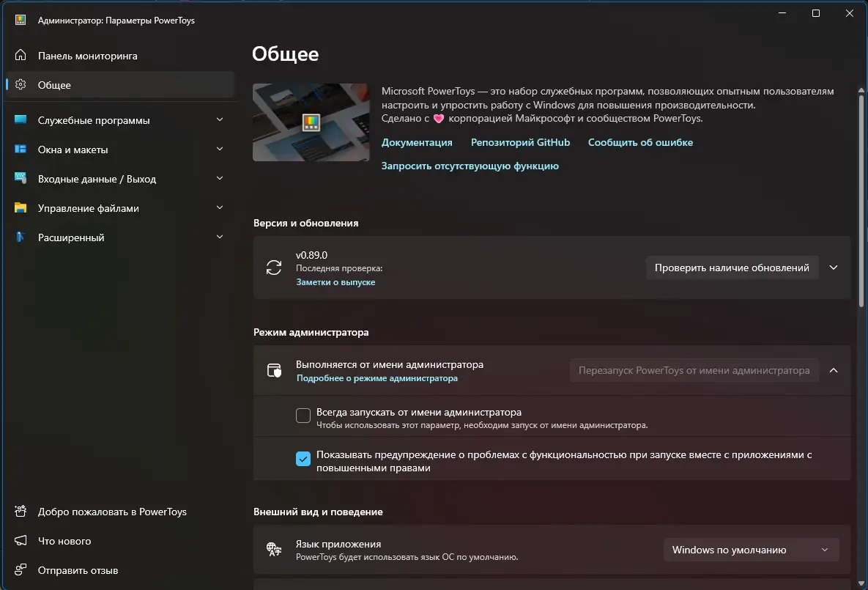This screenshot has height=590, width=868.
Task: Click the PowerToys logo in title bar
Action: [21, 20]
